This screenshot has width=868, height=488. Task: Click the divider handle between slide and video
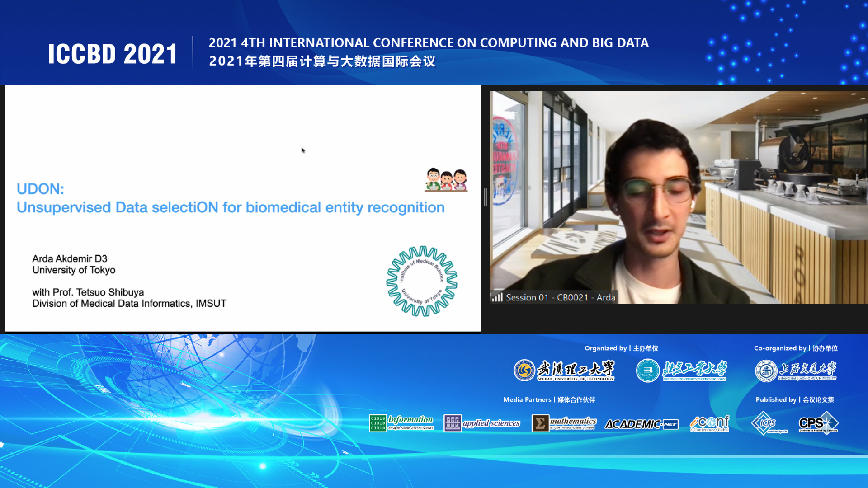pos(486,197)
